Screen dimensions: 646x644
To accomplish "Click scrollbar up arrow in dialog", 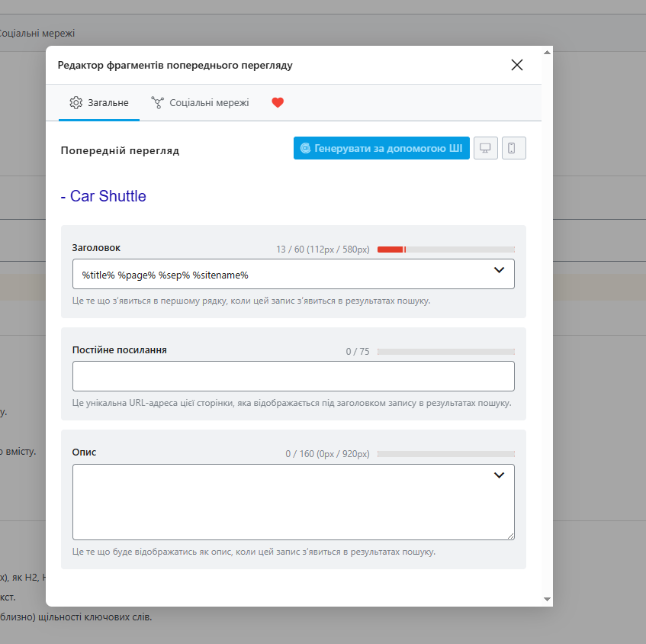I will click(x=547, y=53).
